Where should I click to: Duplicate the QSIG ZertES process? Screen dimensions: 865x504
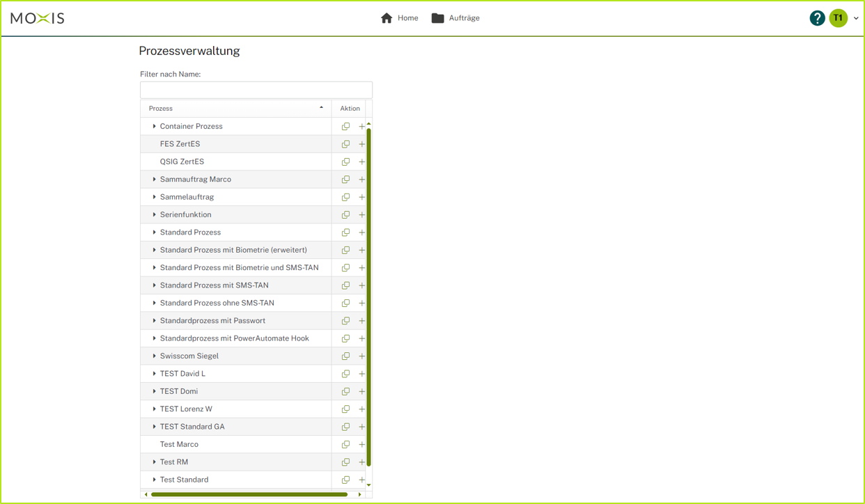pyautogui.click(x=345, y=162)
